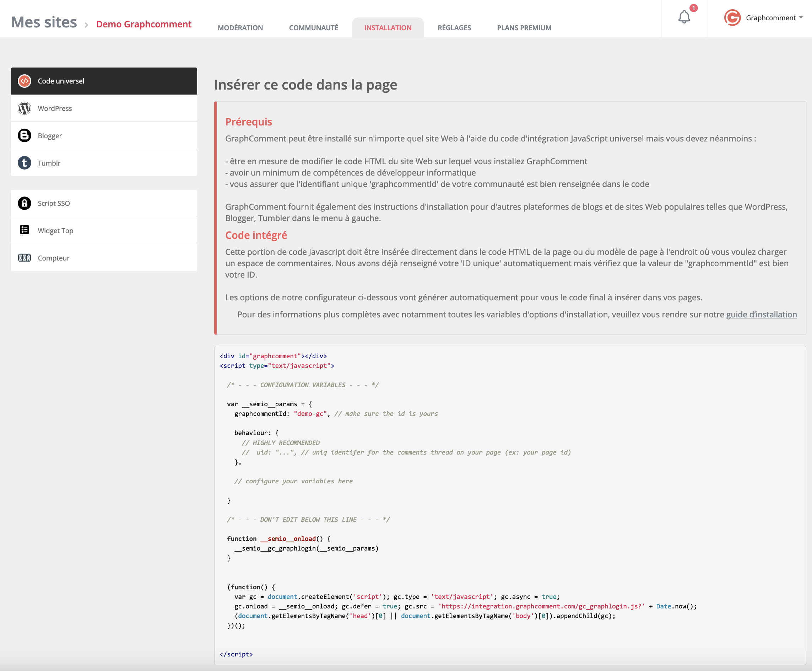
Task: Open Widget Top section
Action: (x=104, y=230)
